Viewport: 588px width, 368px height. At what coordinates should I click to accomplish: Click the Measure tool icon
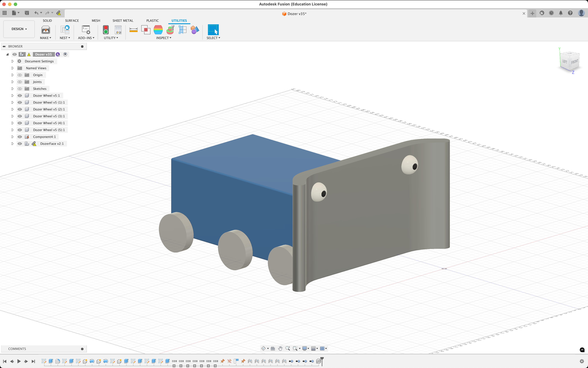click(x=133, y=30)
